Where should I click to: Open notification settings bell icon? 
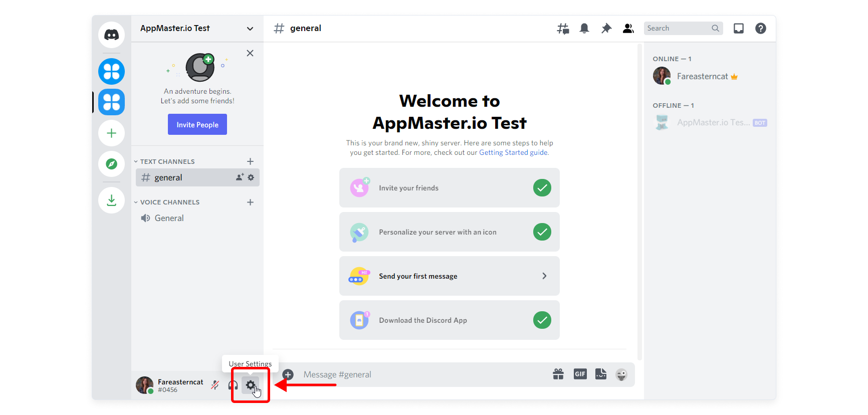584,29
